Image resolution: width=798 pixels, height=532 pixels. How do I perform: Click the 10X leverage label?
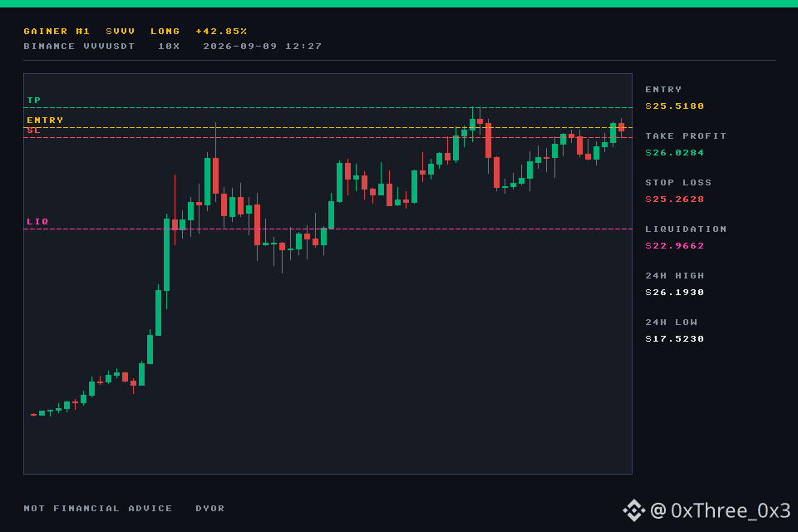coord(169,47)
